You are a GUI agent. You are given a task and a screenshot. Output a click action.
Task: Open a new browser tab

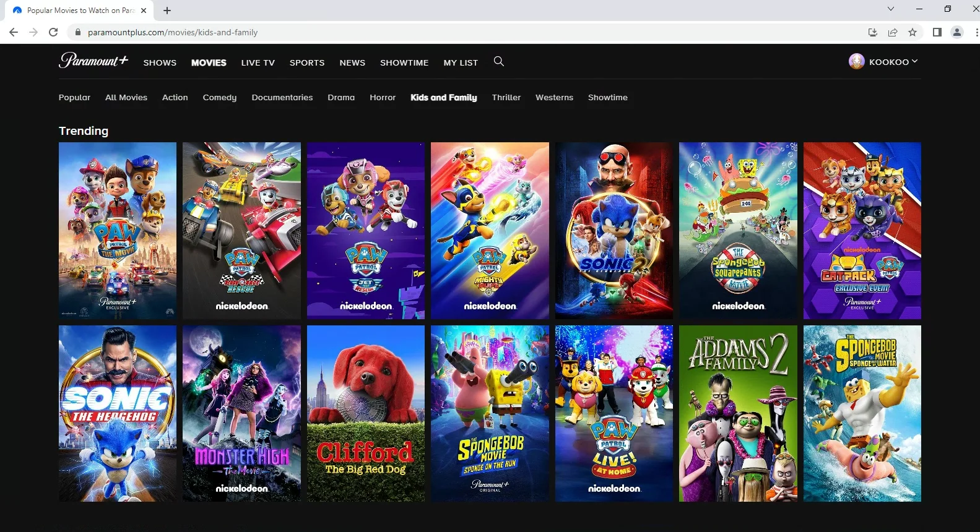tap(167, 11)
